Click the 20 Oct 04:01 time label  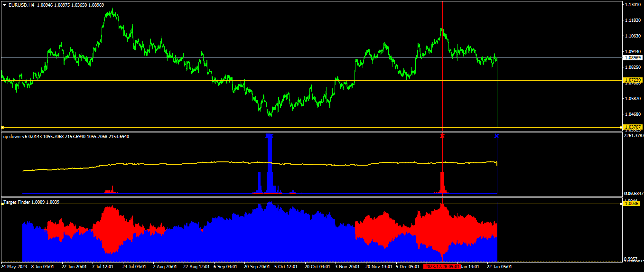click(x=317, y=266)
